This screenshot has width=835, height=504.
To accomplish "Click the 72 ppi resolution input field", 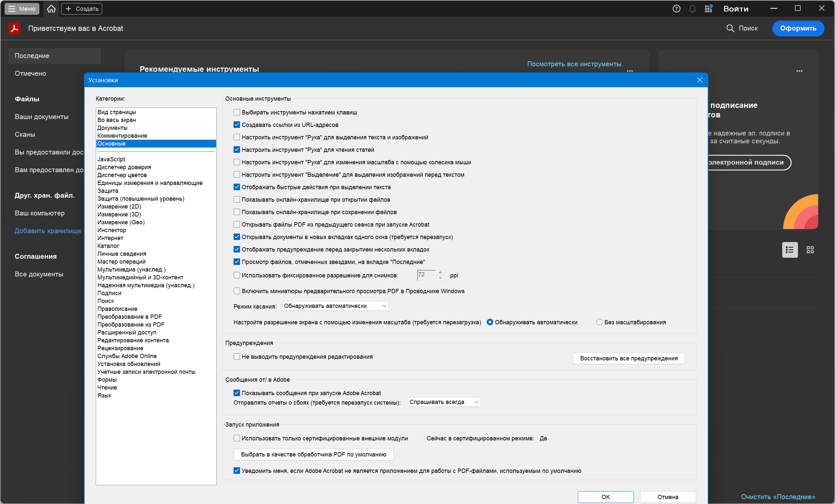I will (426, 275).
